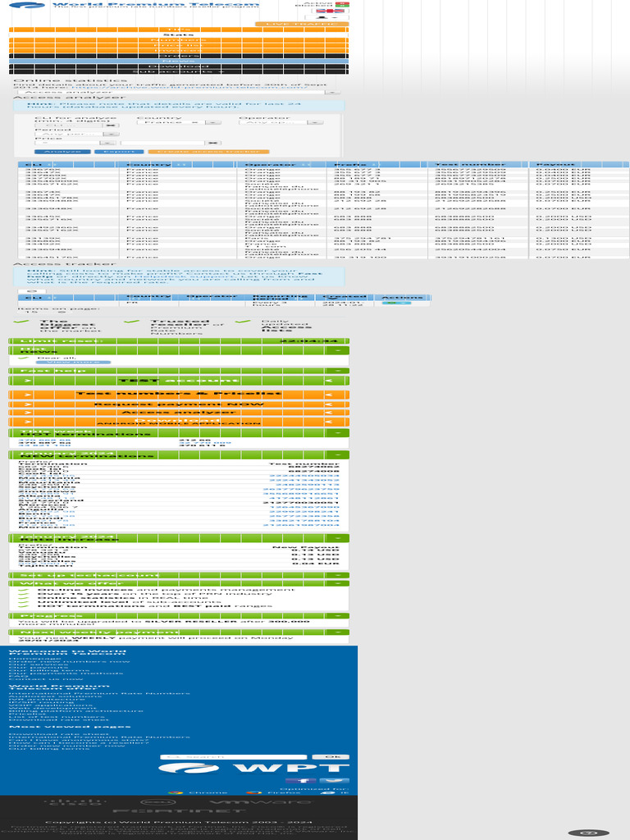Click the WPT footer logo

pyautogui.click(x=254, y=769)
